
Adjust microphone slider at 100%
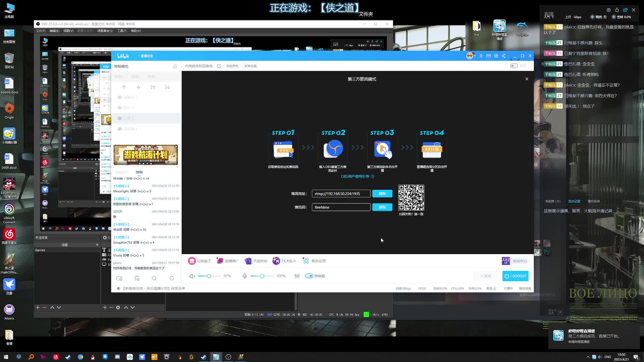point(262,276)
